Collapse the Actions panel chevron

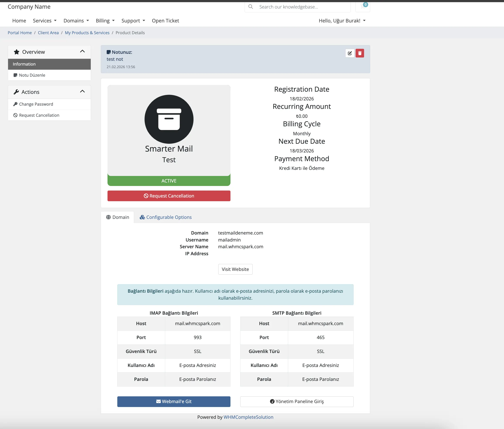click(82, 91)
